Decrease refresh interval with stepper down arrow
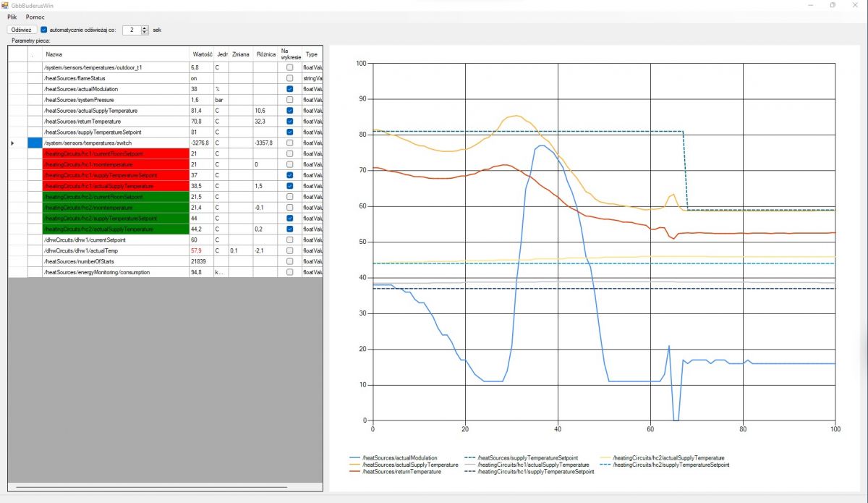The width and height of the screenshot is (868, 503). 145,33
